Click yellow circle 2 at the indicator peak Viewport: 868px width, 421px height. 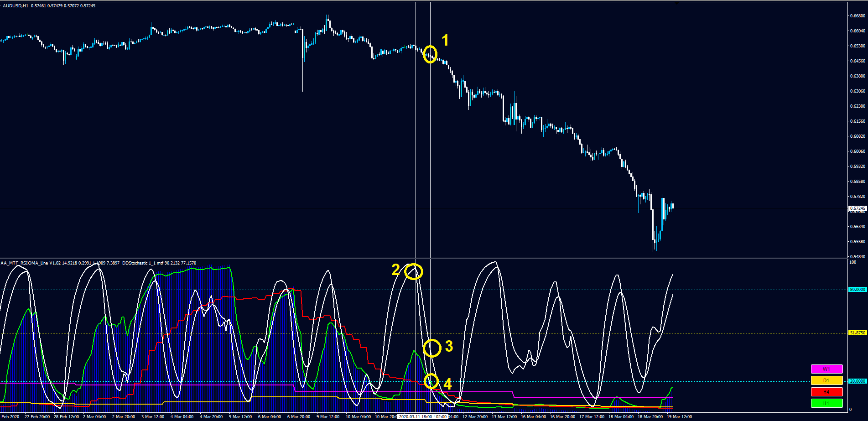[x=413, y=271]
